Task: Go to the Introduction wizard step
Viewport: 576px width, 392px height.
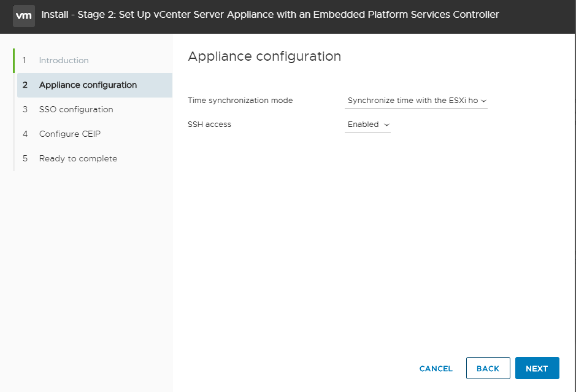Action: [64, 60]
